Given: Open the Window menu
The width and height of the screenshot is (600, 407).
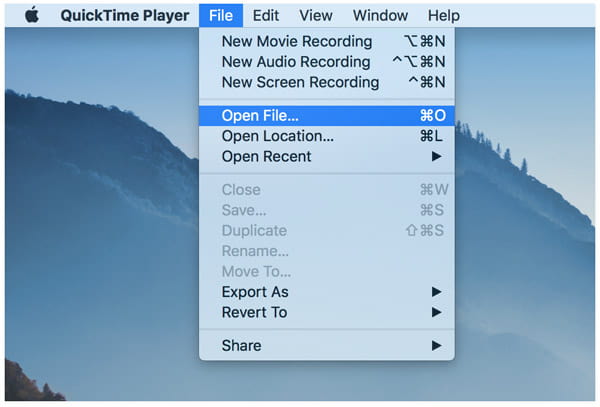Looking at the screenshot, I should pos(380,16).
